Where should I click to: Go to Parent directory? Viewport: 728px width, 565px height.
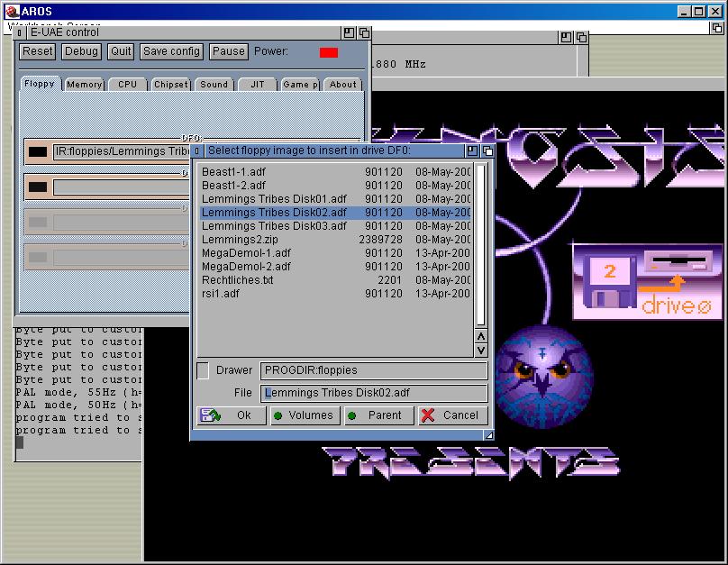pos(378,415)
